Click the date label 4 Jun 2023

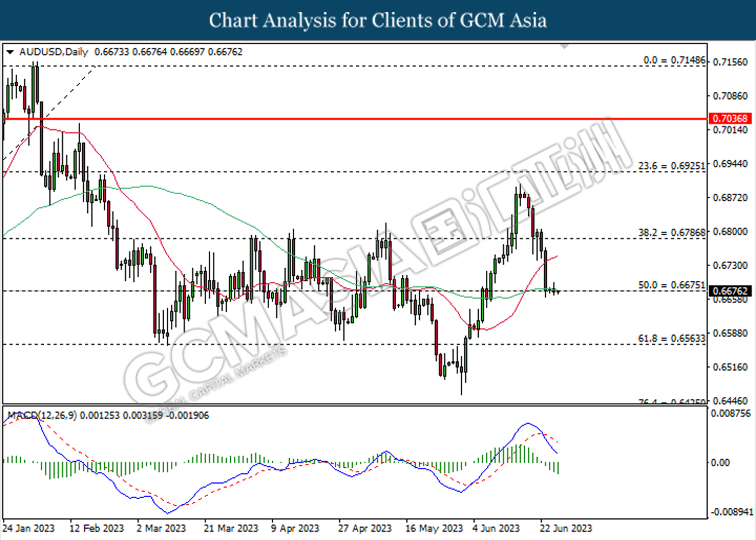point(496,528)
